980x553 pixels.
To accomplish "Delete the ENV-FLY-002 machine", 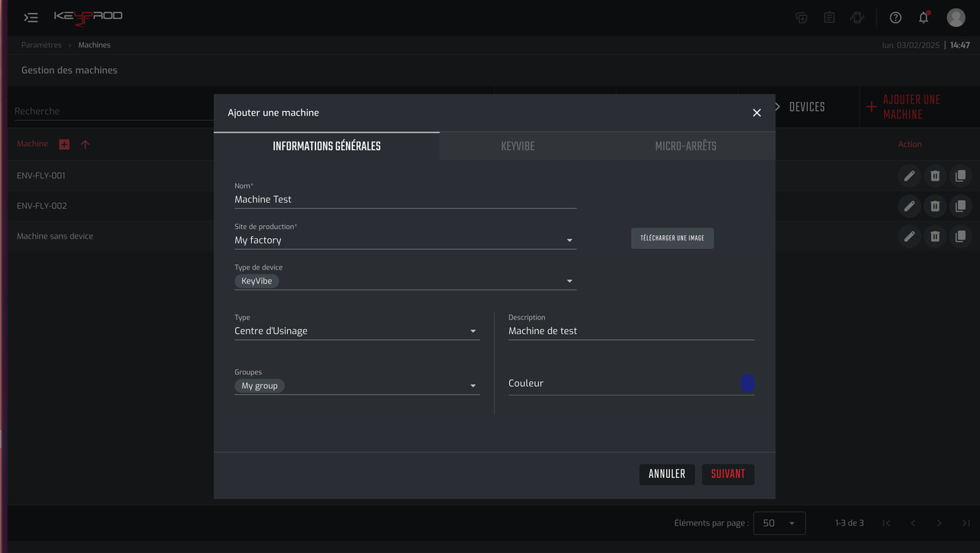I will coord(935,206).
